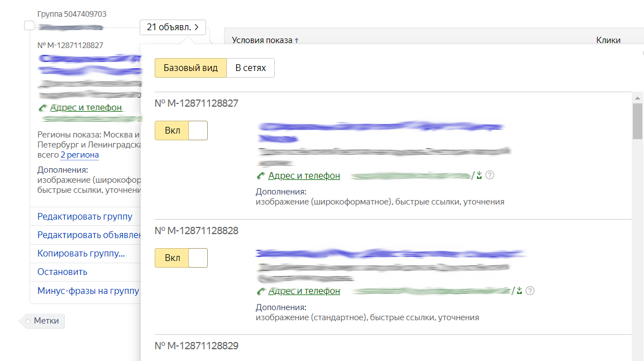Click the phone icon in ad M-12871128827

[260, 176]
